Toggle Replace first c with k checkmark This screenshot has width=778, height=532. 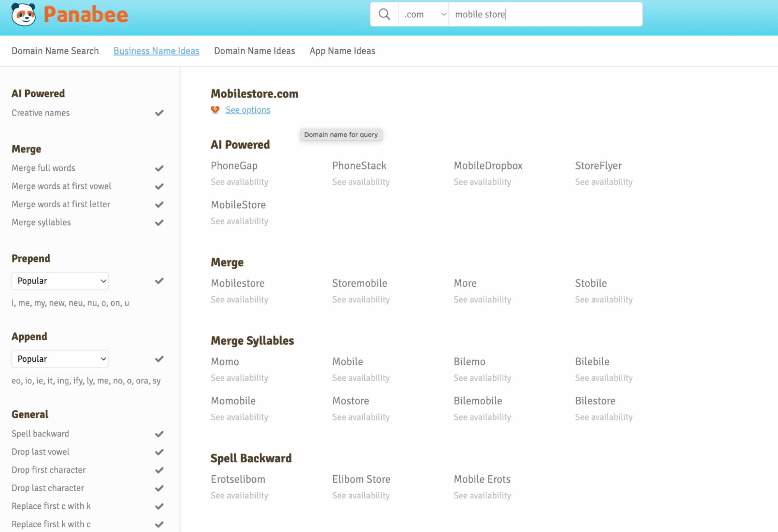159,506
